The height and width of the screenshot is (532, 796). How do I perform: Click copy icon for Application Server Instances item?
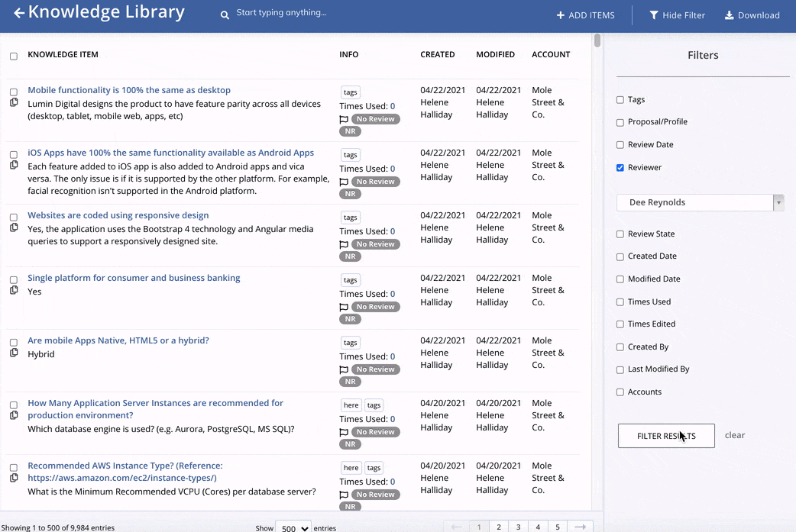(x=15, y=415)
